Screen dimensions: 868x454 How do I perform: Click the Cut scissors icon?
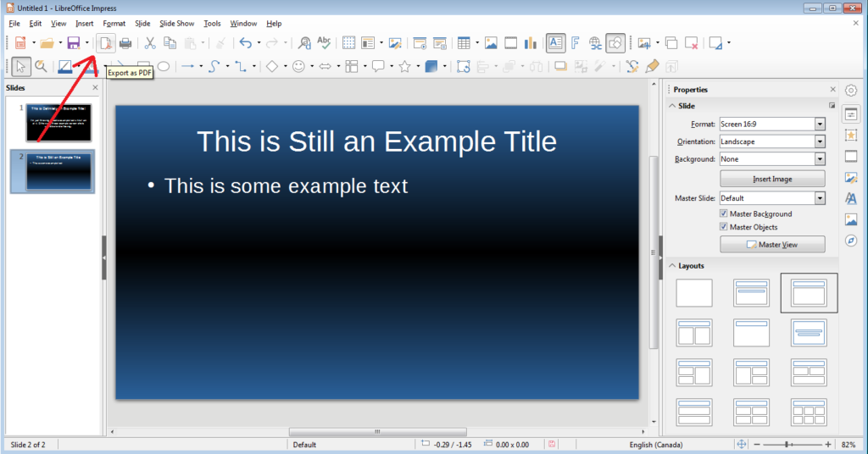150,42
